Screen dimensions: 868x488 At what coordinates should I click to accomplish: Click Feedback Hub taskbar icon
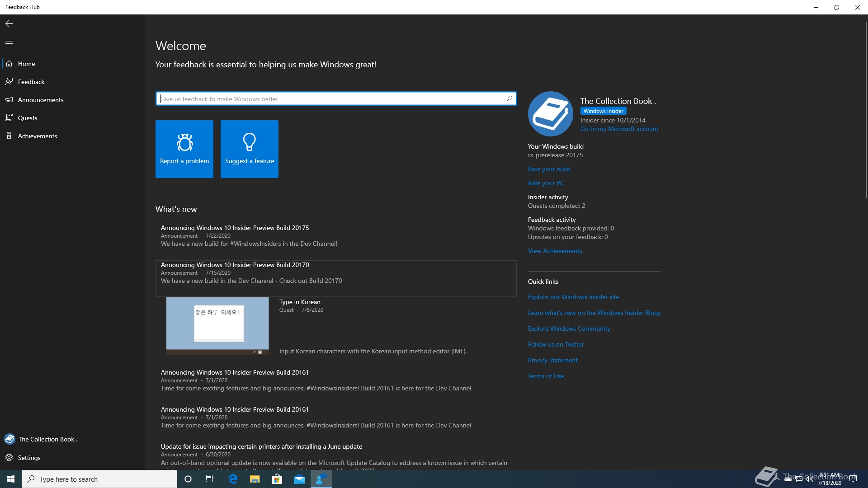[321, 479]
